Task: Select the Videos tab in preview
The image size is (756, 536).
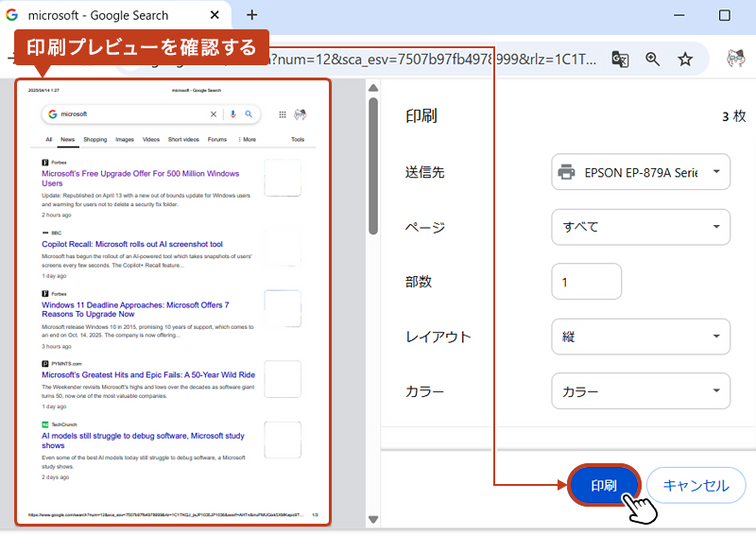Action: coord(151,139)
